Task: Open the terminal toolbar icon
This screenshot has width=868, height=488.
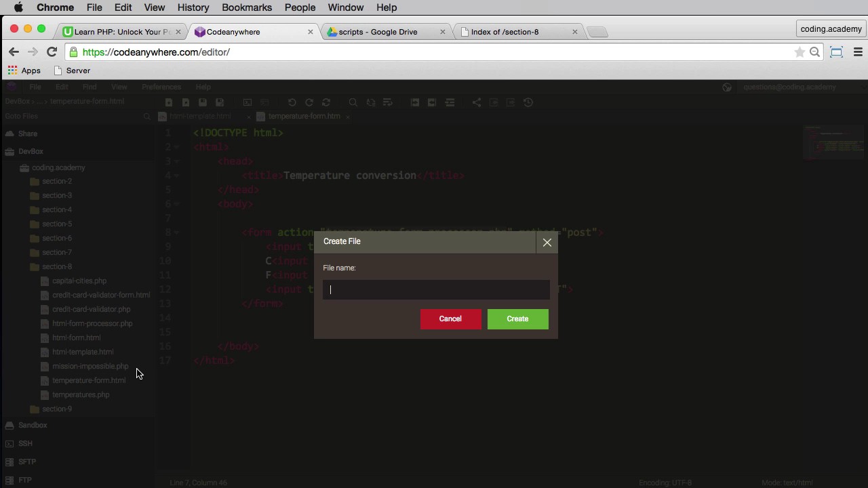Action: (248, 102)
